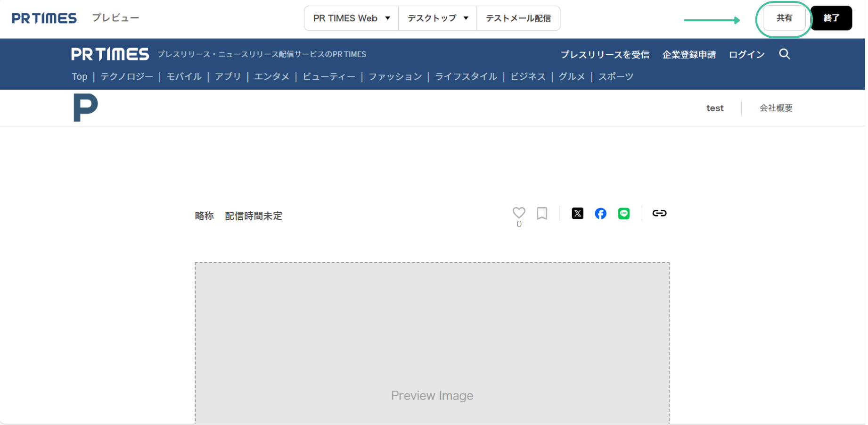868x425 pixels.
Task: Select the モバイル category
Action: coord(184,76)
